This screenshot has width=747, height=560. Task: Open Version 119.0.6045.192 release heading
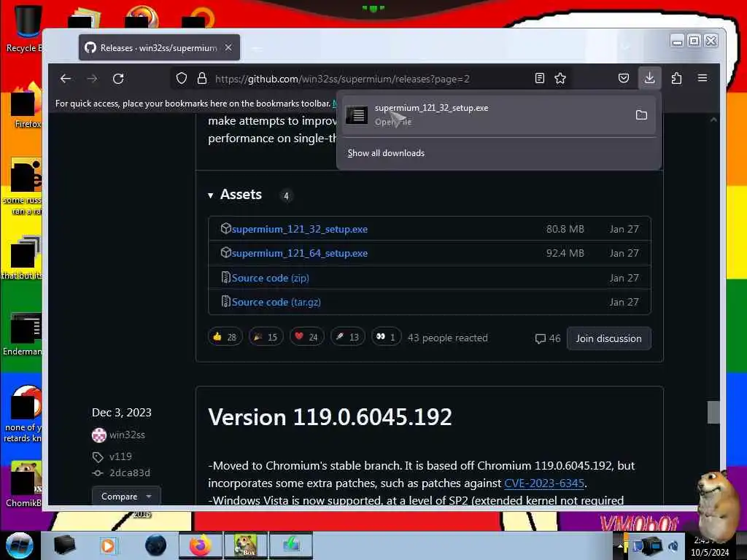tap(330, 417)
